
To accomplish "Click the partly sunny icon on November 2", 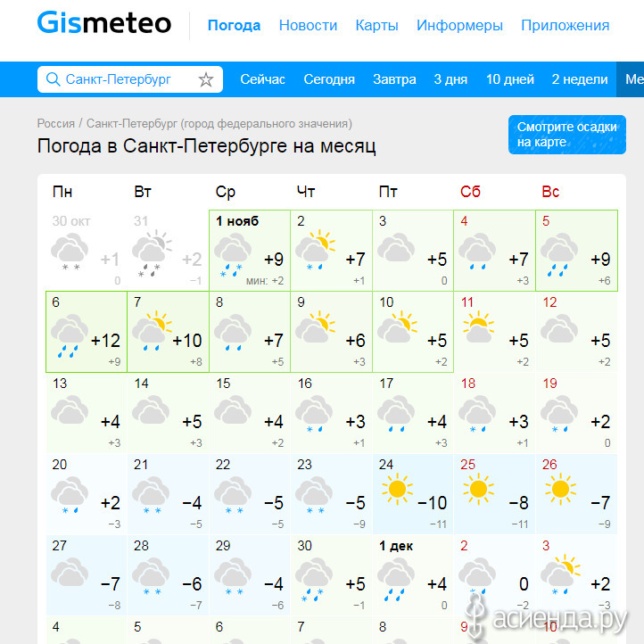I will [315, 250].
